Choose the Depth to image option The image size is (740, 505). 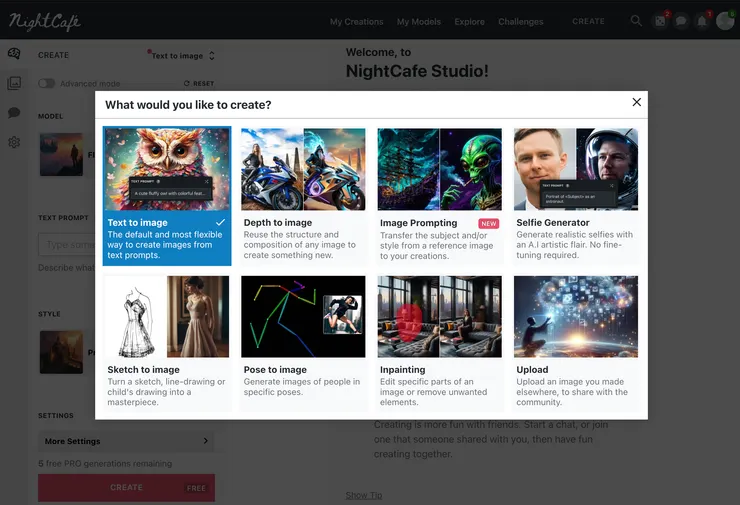303,196
